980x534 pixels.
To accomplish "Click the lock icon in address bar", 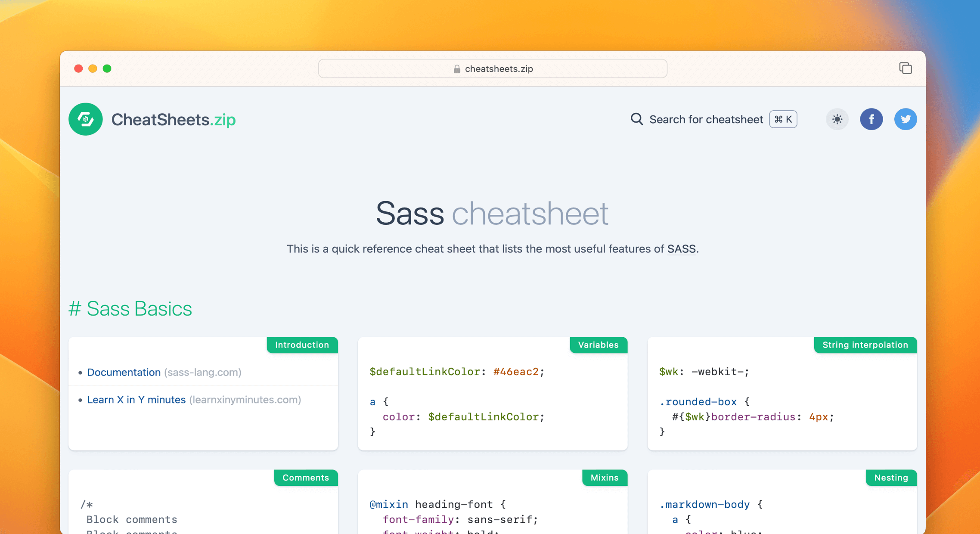I will click(456, 68).
